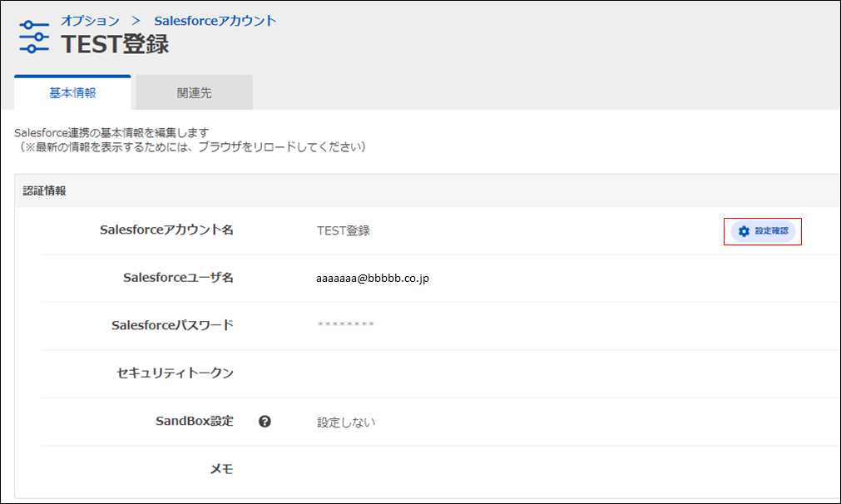This screenshot has width=841, height=504.
Task: Click the セキュリティトークン label
Action: tap(176, 373)
